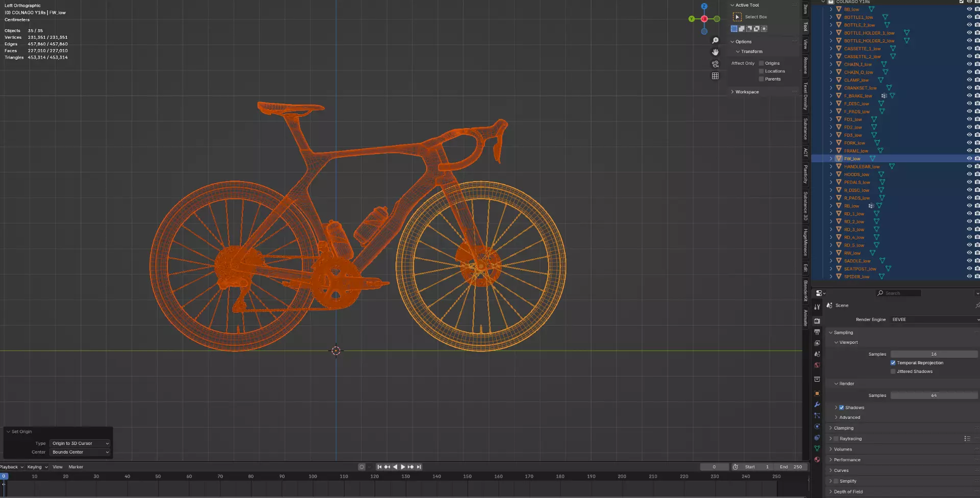Select the Set new selection mode icon

[734, 29]
